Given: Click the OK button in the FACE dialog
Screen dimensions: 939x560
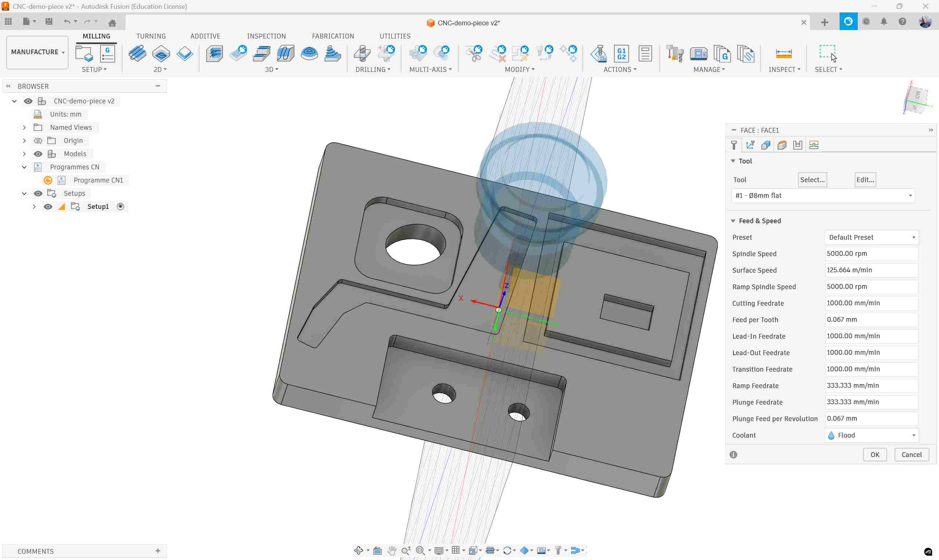Looking at the screenshot, I should (x=874, y=455).
